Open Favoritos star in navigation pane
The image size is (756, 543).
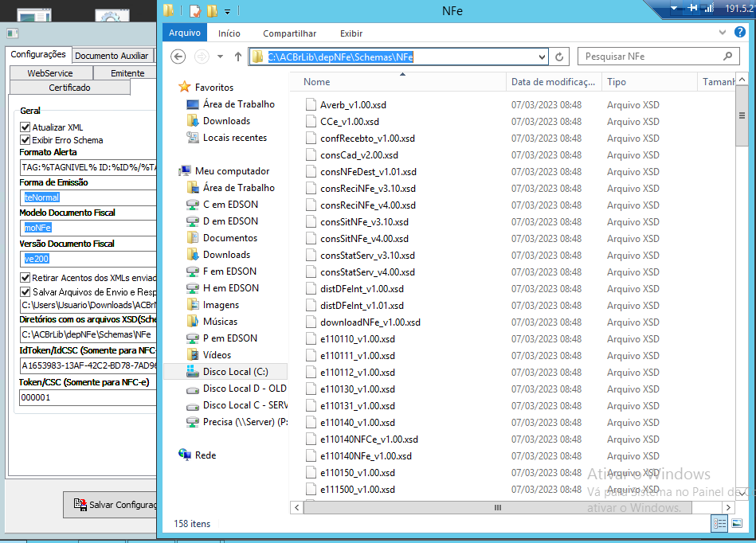(x=206, y=88)
